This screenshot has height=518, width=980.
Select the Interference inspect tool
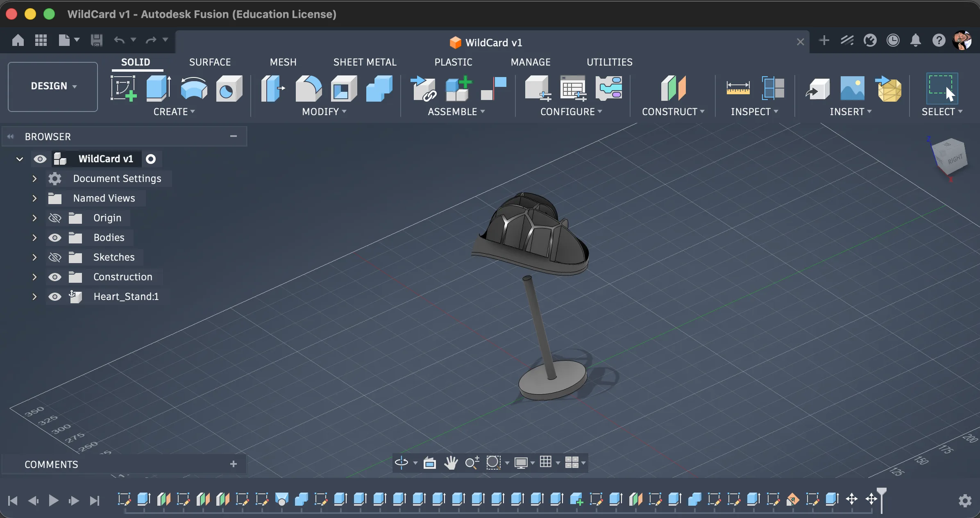click(x=773, y=88)
